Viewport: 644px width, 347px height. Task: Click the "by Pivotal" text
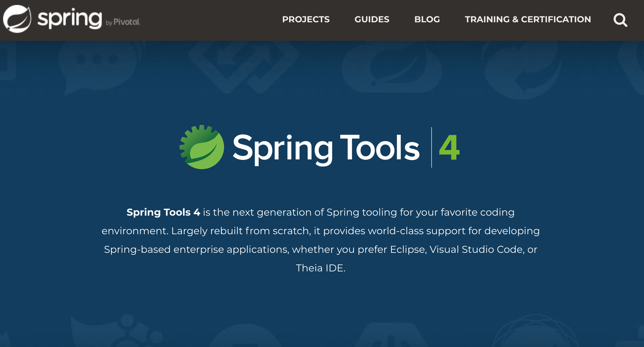tap(123, 22)
